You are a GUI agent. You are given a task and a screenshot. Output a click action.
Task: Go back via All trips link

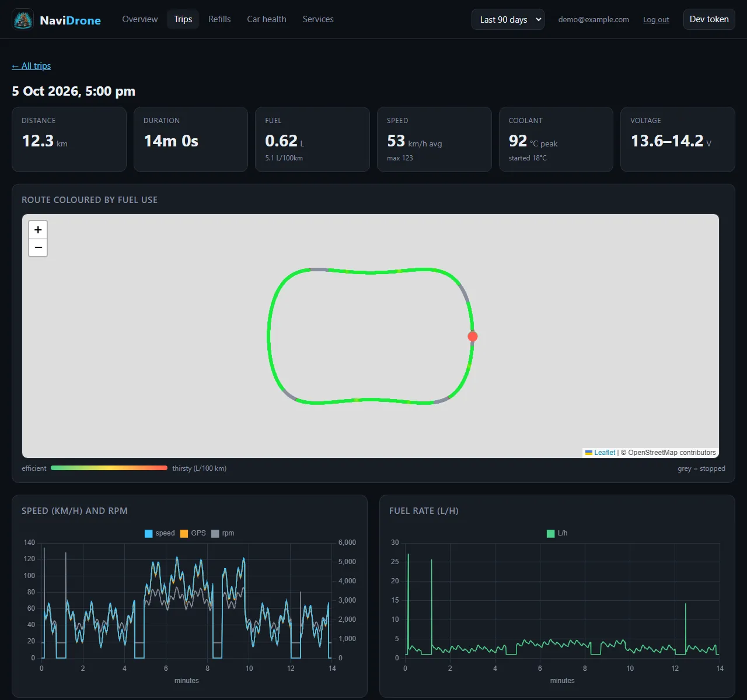(32, 66)
